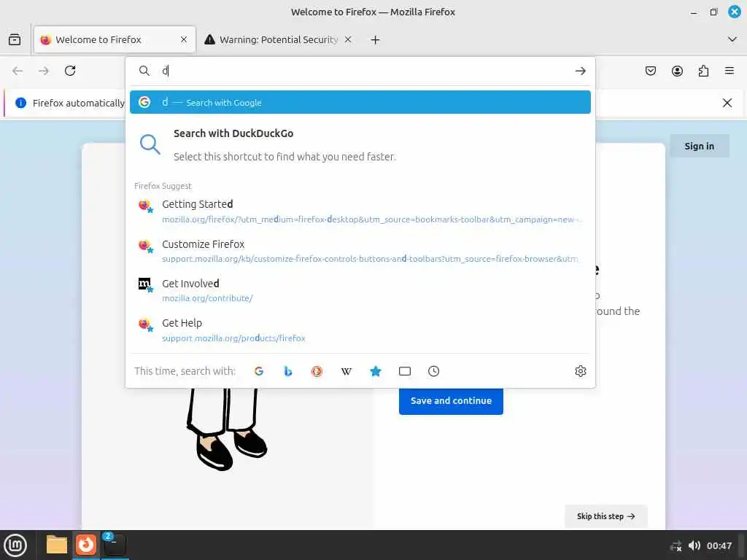Search open tabs with the tab icon
This screenshot has width=747, height=560.
coord(404,371)
